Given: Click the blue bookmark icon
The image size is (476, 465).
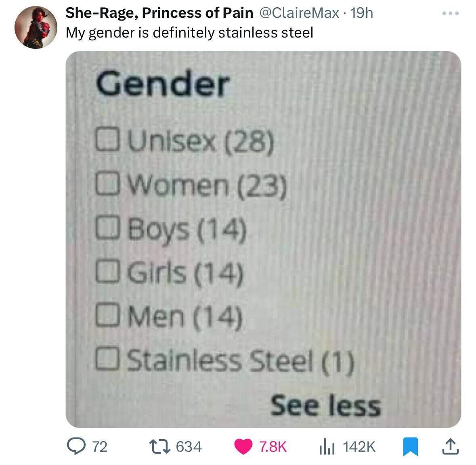Looking at the screenshot, I should coord(411,446).
